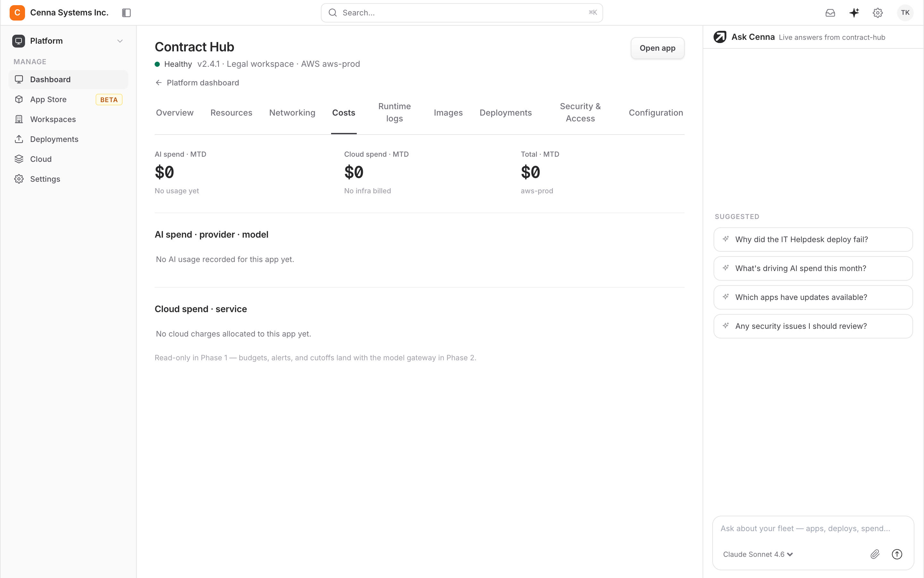Screen dimensions: 924x578
Task: Click sparkle icon on AI spend suggestion
Action: (x=726, y=268)
